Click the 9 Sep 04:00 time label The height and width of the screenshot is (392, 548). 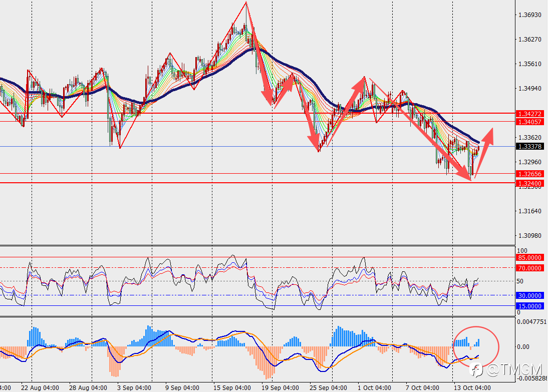point(182,388)
